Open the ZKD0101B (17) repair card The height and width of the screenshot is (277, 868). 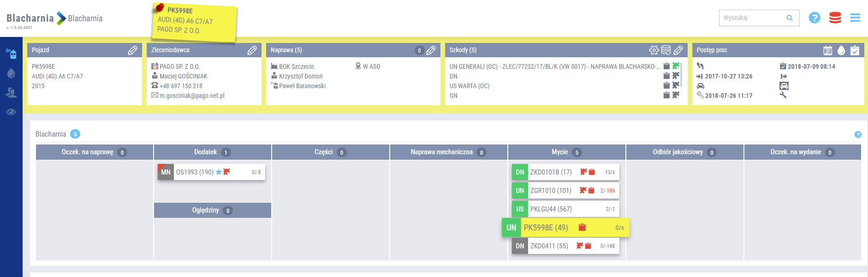[551, 172]
